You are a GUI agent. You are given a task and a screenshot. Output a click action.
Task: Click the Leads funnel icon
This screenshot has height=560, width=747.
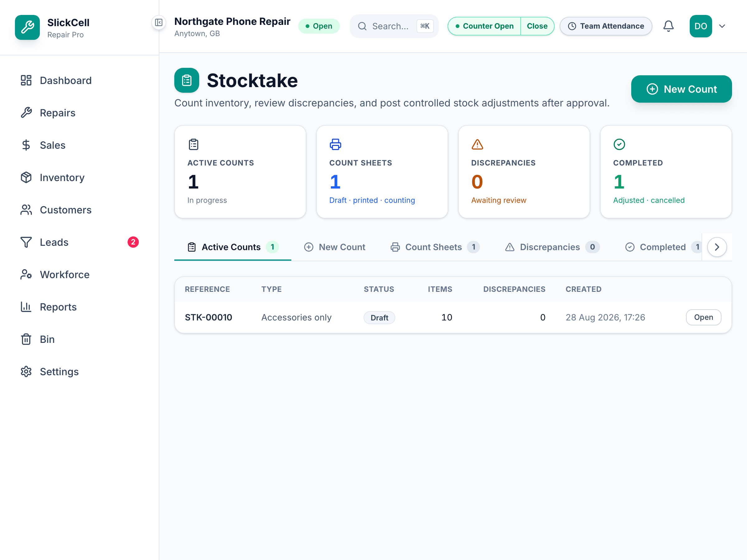[26, 242]
